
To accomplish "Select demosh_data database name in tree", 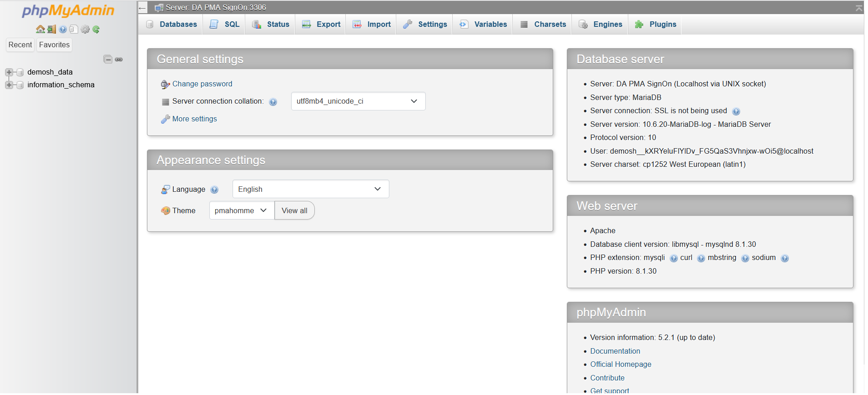I will point(50,72).
